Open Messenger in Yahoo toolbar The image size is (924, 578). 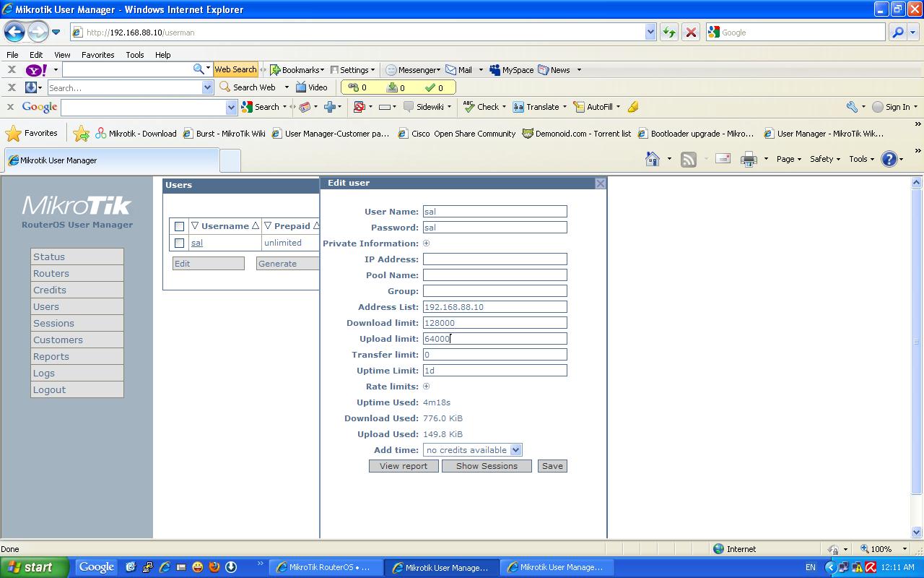tap(413, 70)
